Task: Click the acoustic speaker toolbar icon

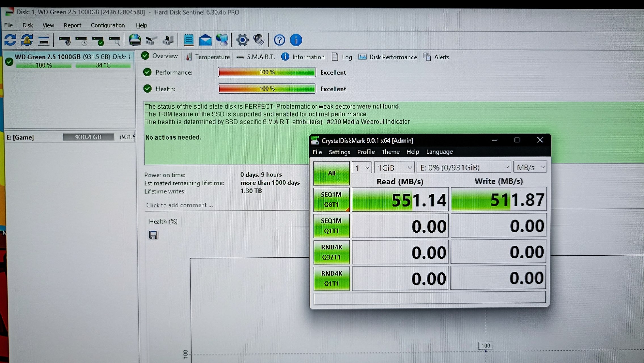Action: pyautogui.click(x=258, y=40)
